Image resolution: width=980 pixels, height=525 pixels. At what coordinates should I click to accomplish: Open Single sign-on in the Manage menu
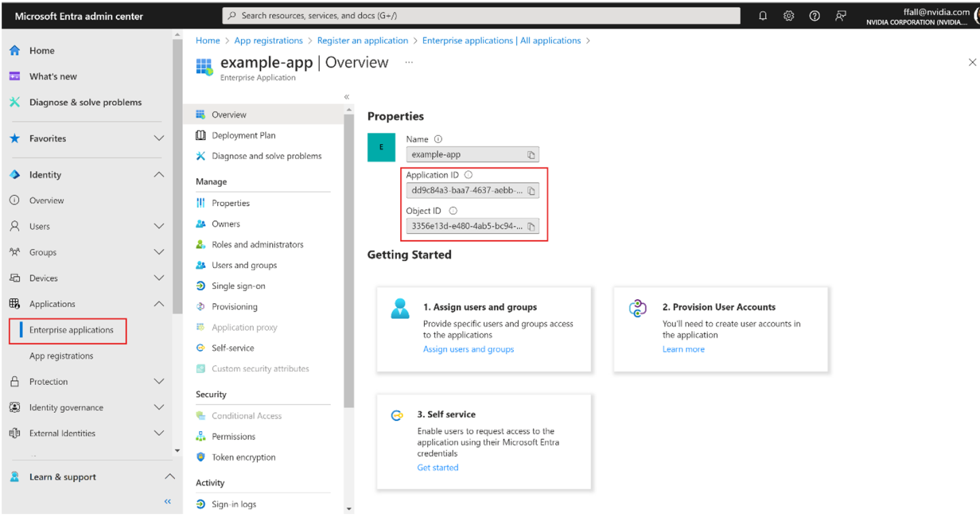[x=238, y=286]
